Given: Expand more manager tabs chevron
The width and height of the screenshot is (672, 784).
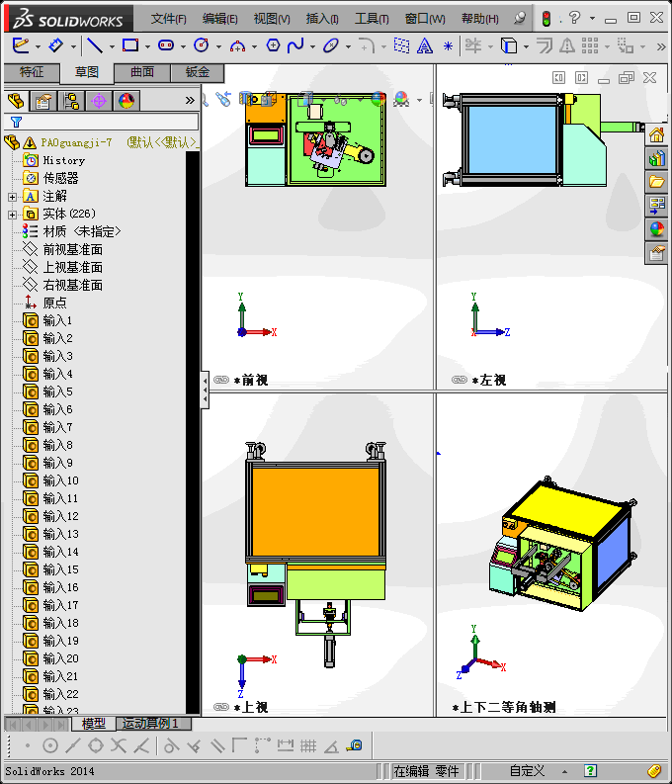Looking at the screenshot, I should point(190,101).
